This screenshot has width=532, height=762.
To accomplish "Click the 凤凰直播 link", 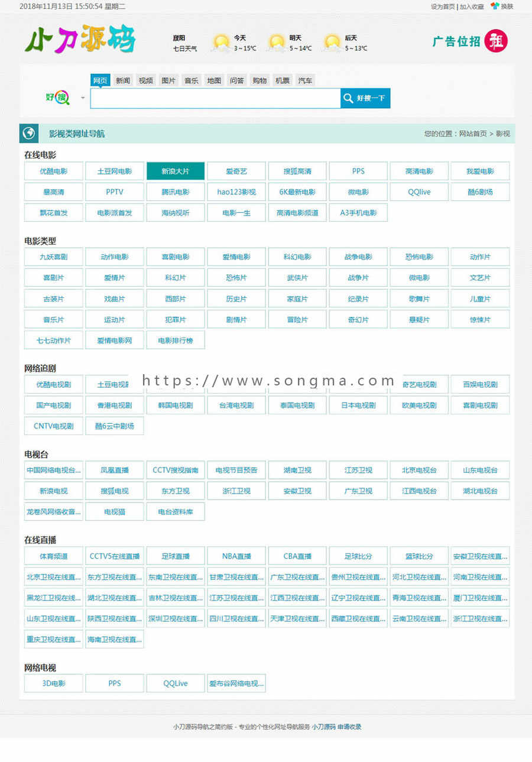I will pos(115,470).
